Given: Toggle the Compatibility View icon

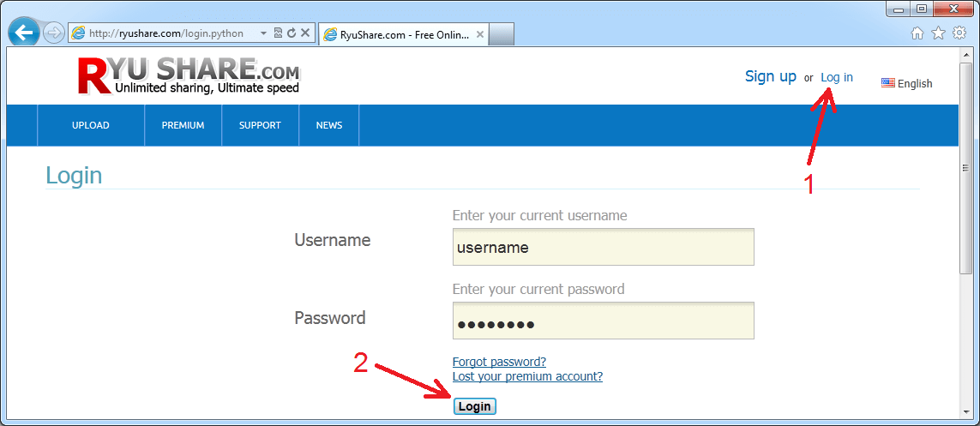Looking at the screenshot, I should [278, 33].
